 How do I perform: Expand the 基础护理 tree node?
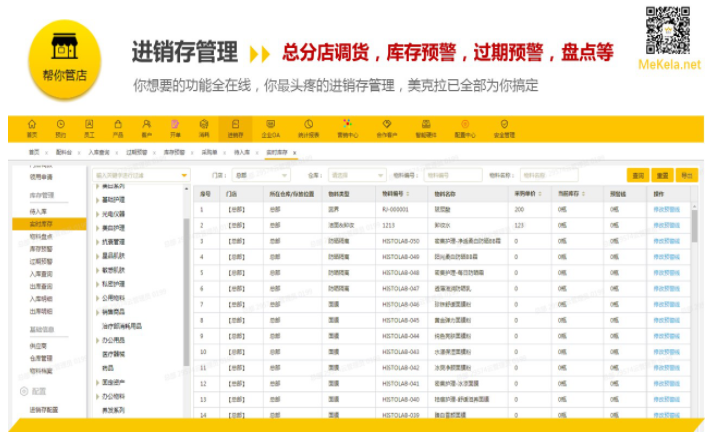[x=97, y=200]
